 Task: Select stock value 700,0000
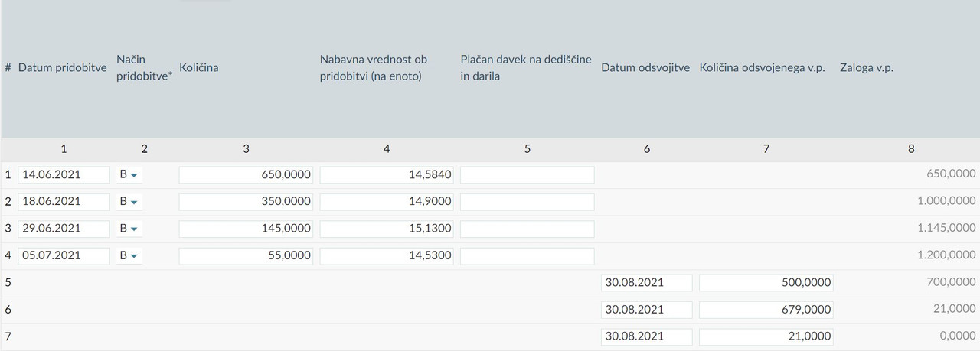click(x=951, y=283)
